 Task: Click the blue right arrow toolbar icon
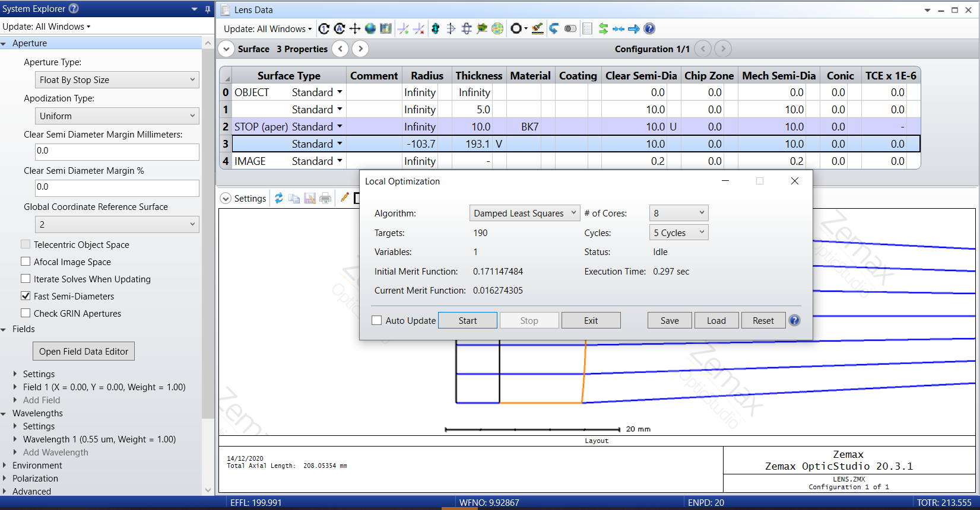[634, 28]
